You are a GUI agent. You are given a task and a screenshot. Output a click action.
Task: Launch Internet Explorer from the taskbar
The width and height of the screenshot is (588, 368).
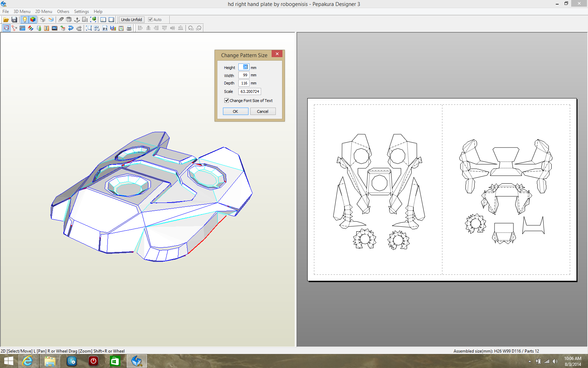click(x=27, y=361)
